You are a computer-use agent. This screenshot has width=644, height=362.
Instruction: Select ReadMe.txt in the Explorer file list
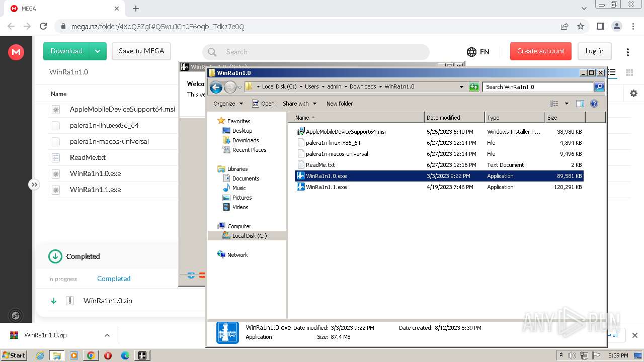tap(320, 165)
